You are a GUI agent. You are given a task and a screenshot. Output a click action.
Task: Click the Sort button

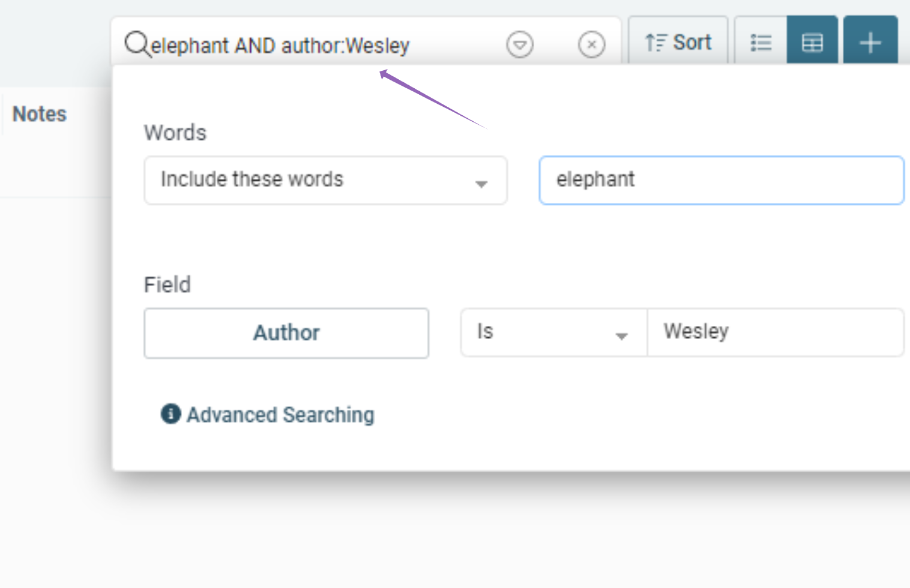(x=679, y=41)
